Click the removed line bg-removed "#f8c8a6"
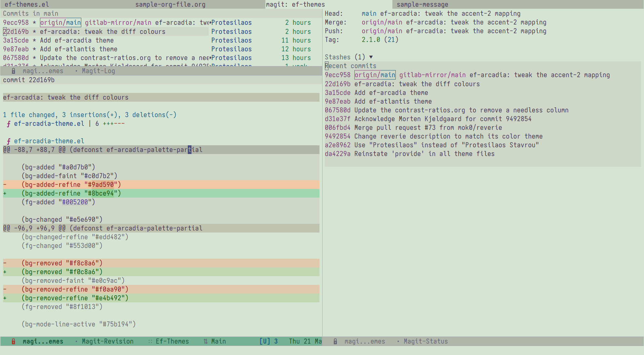The height and width of the screenshot is (355, 644). pyautogui.click(x=161, y=263)
